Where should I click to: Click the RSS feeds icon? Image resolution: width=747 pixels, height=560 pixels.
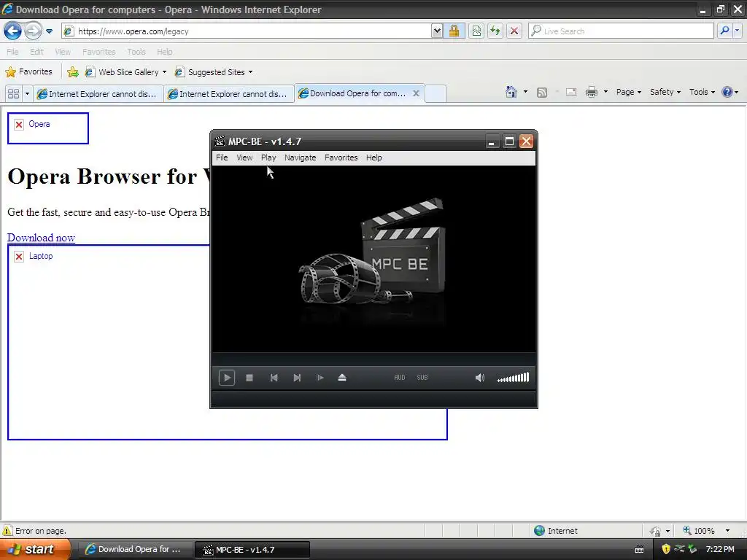point(542,93)
